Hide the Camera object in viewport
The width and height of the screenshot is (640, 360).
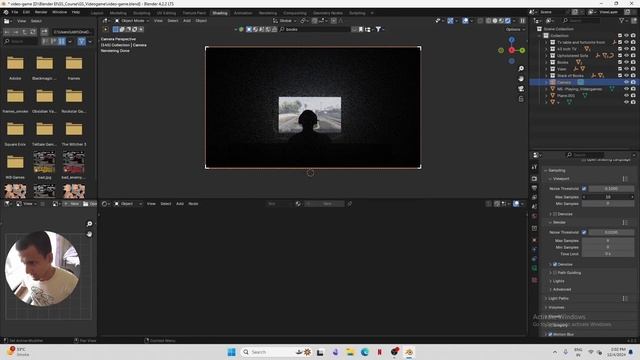coord(626,82)
